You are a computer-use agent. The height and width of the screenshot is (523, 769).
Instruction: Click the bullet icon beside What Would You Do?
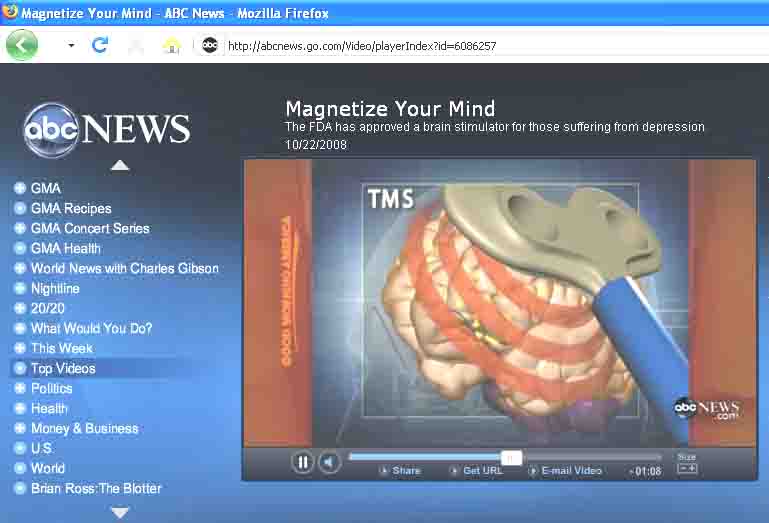point(20,328)
